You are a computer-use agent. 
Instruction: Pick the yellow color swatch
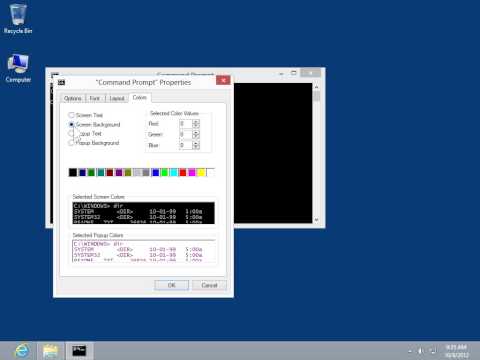point(201,172)
